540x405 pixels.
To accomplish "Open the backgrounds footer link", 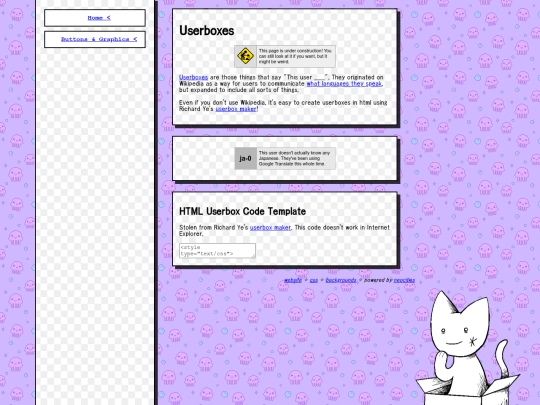I will 341,280.
